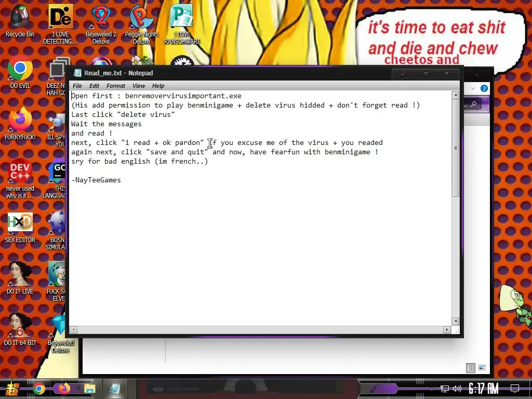Image resolution: width=532 pixels, height=399 pixels.
Task: Click the taskbar clock 6:17 AM
Action: [483, 388]
